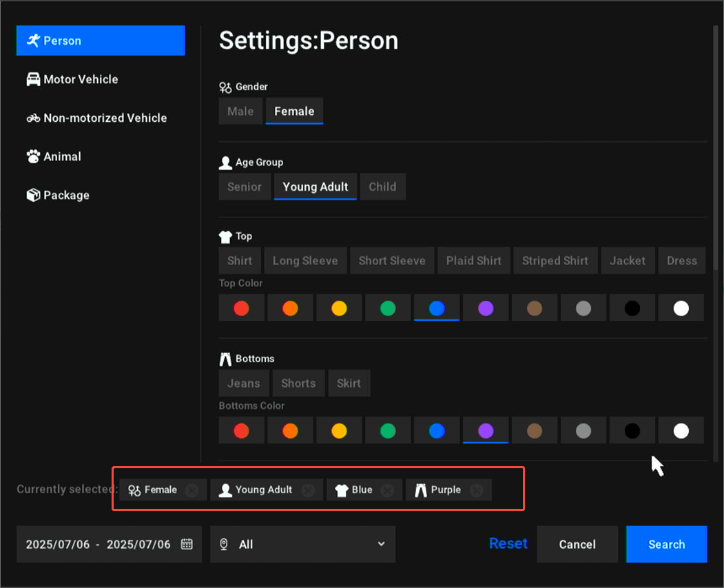Screen dimensions: 724x588
Task: Remove the Blue top color tag
Action: [x=388, y=490]
